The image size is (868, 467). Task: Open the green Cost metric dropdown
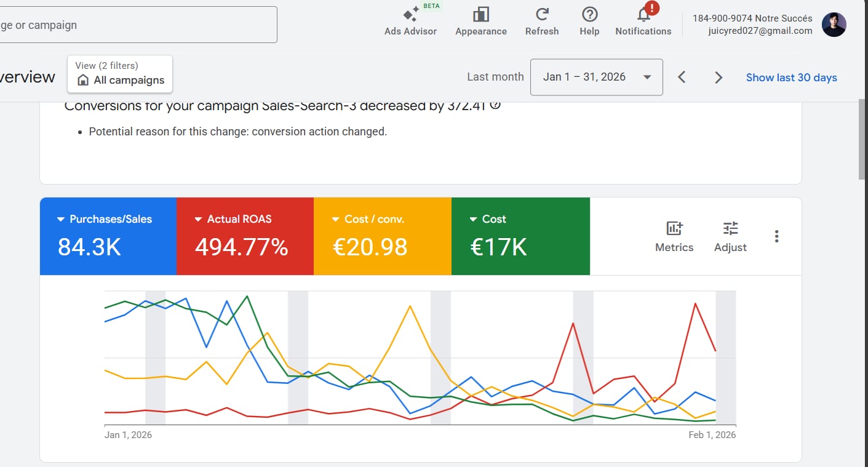point(473,219)
